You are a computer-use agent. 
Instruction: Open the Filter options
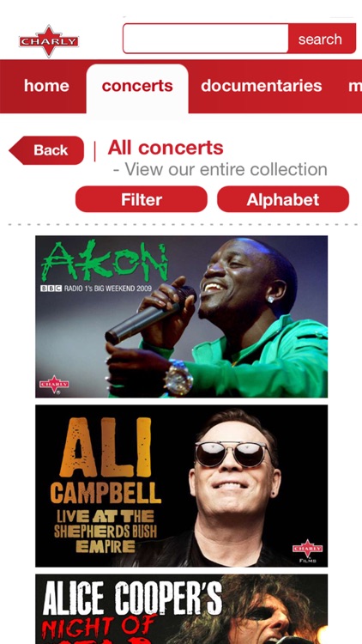pos(142,199)
